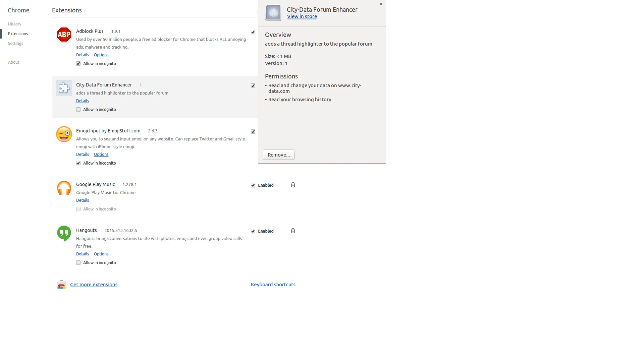Close the City-Data Forum Enhancer details popup
Viewport: 644px width, 362px height.
tap(381, 4)
